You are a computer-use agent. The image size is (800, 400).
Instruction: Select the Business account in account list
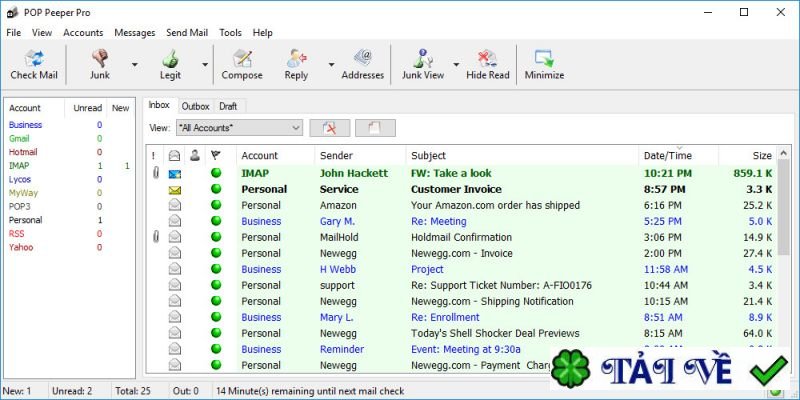26,125
